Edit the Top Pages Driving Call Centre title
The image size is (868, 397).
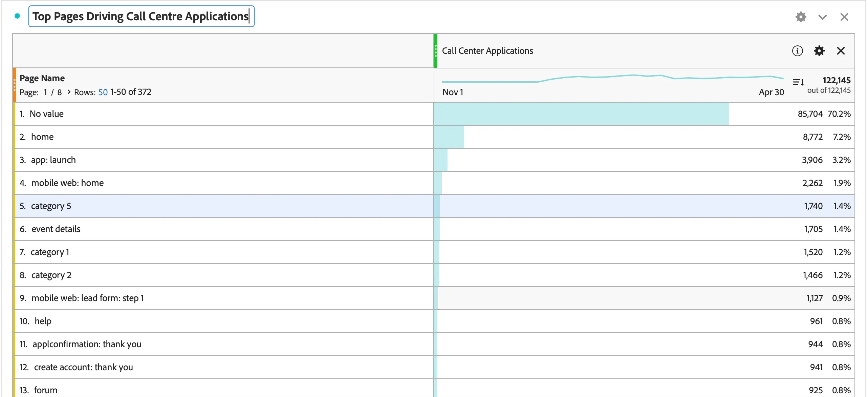tap(141, 16)
